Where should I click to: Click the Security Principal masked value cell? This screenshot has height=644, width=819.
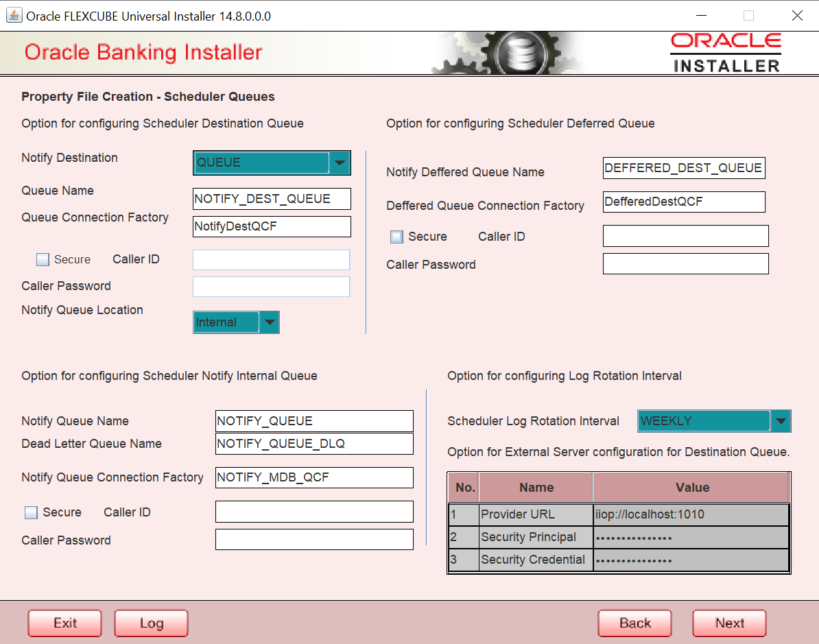click(691, 537)
